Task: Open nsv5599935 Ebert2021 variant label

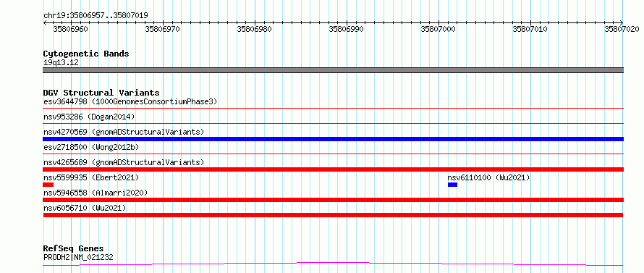Action: tap(91, 177)
